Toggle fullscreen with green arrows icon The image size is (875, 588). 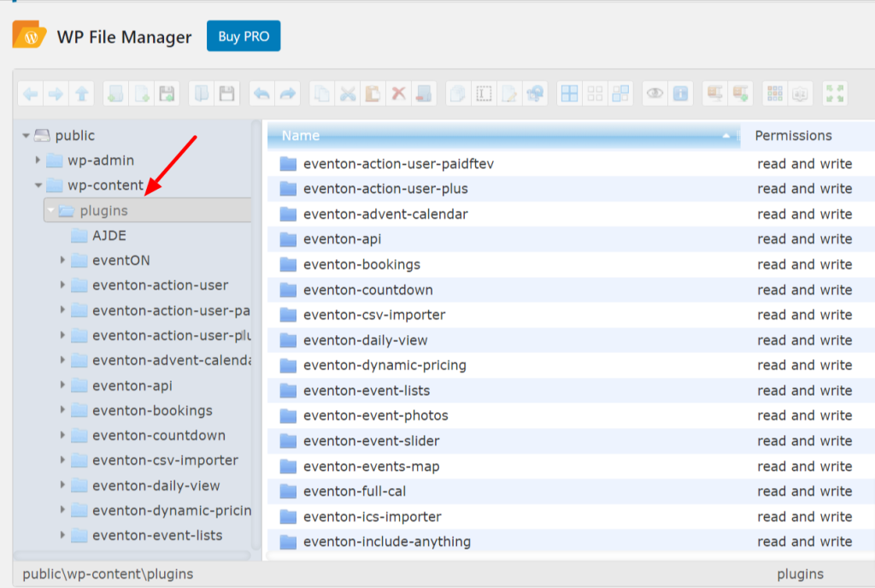[x=836, y=94]
